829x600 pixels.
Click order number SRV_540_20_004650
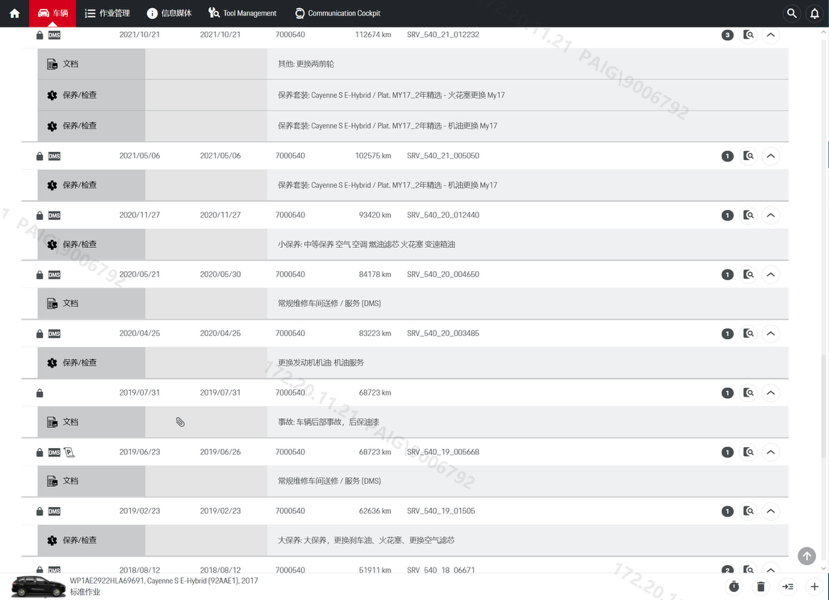coord(443,274)
